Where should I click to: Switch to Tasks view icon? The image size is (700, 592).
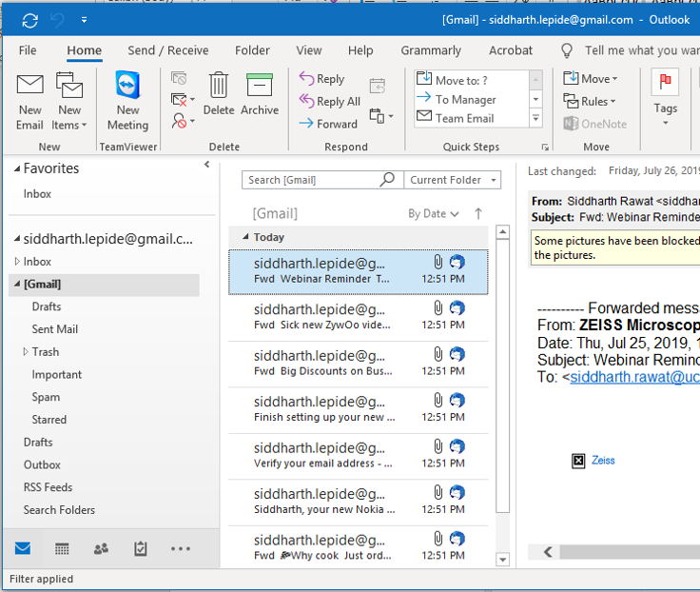(x=141, y=548)
